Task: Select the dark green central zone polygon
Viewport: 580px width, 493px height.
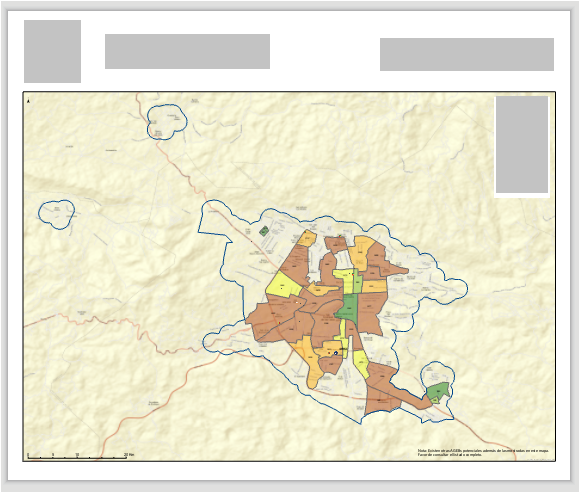Action: click(x=347, y=308)
